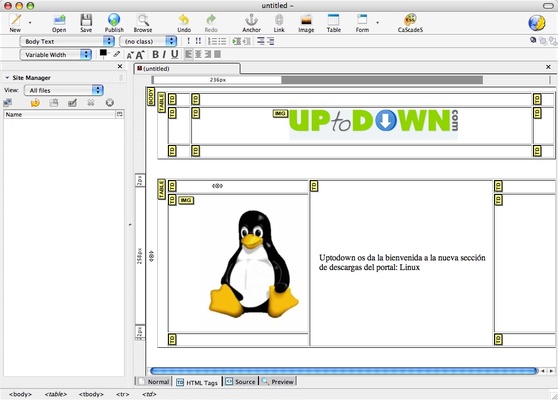Click the highlight pen color icon
The width and height of the screenshot is (558, 400).
[117, 54]
